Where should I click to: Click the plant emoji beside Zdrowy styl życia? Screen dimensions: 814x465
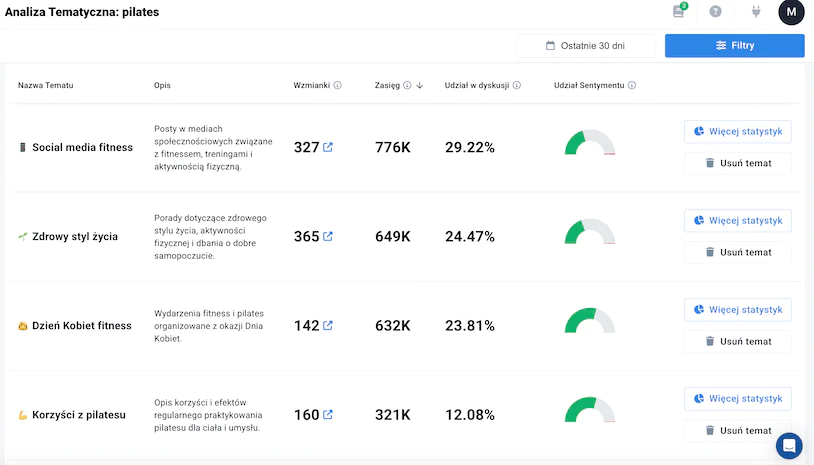click(22, 237)
